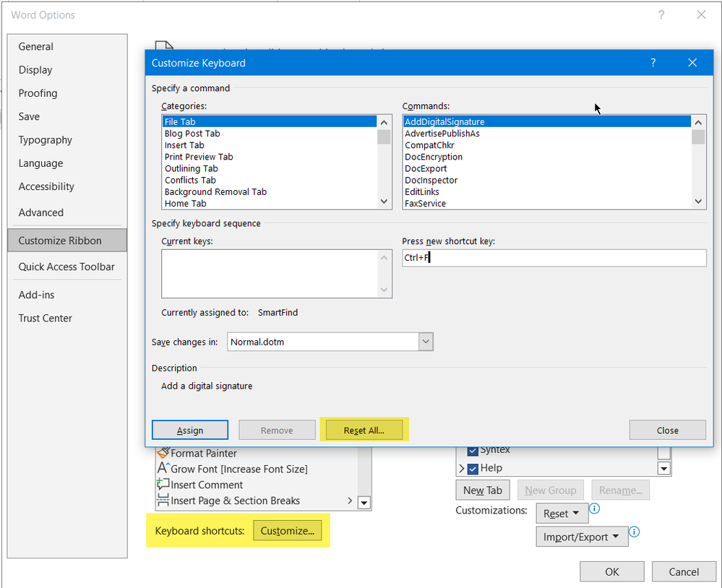Select Print Preview Tab category
The height and width of the screenshot is (588, 722).
[x=270, y=157]
